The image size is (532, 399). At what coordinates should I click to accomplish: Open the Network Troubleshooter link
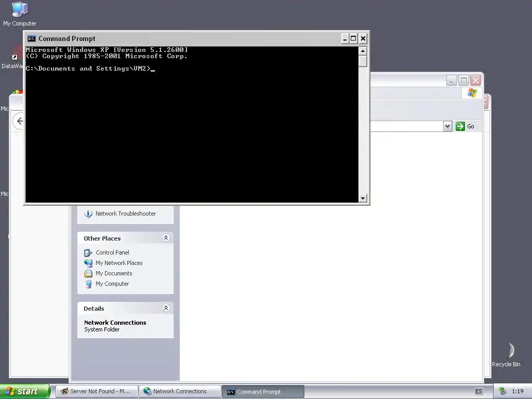pyautogui.click(x=126, y=214)
